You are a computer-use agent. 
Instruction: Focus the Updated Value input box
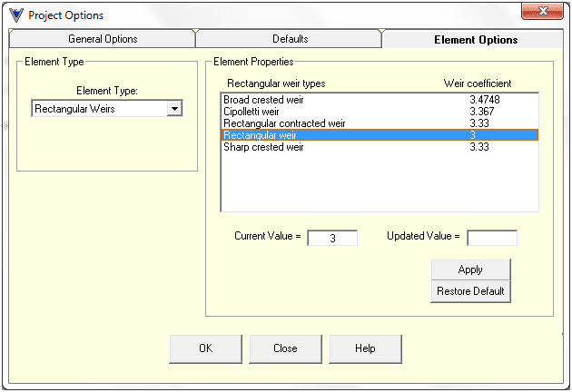(491, 238)
